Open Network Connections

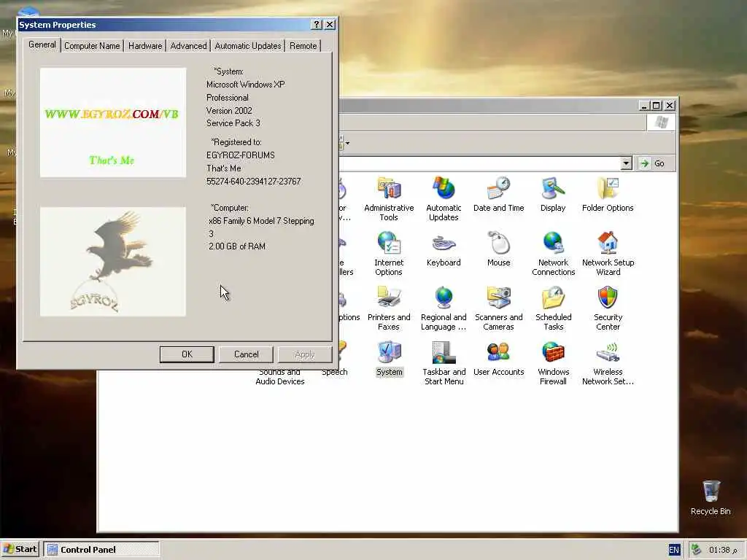tap(553, 253)
